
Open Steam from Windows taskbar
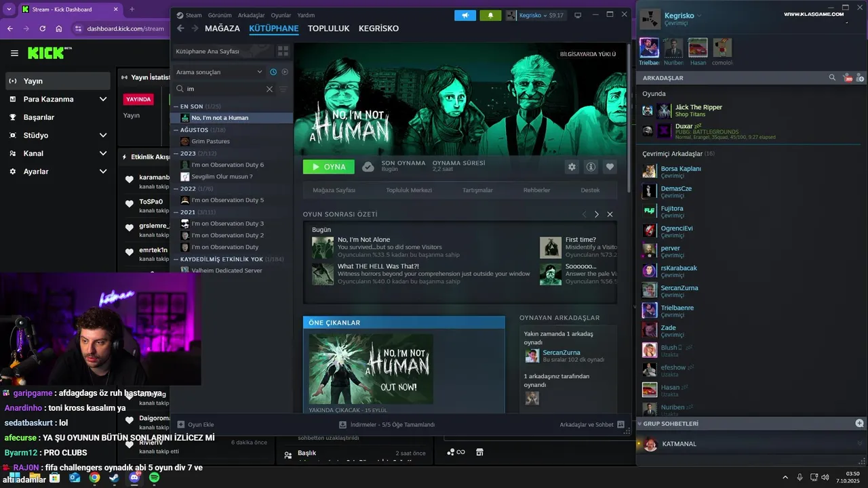[114, 478]
